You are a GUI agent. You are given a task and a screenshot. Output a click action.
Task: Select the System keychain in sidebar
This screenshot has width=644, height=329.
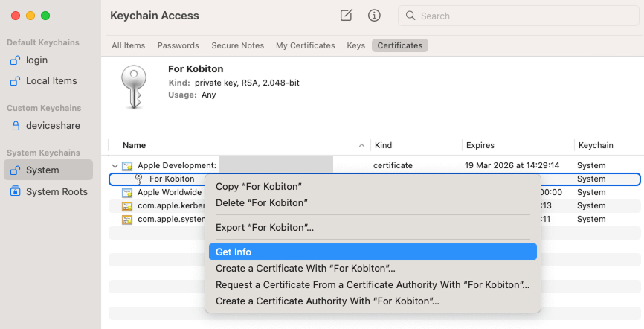pos(48,170)
